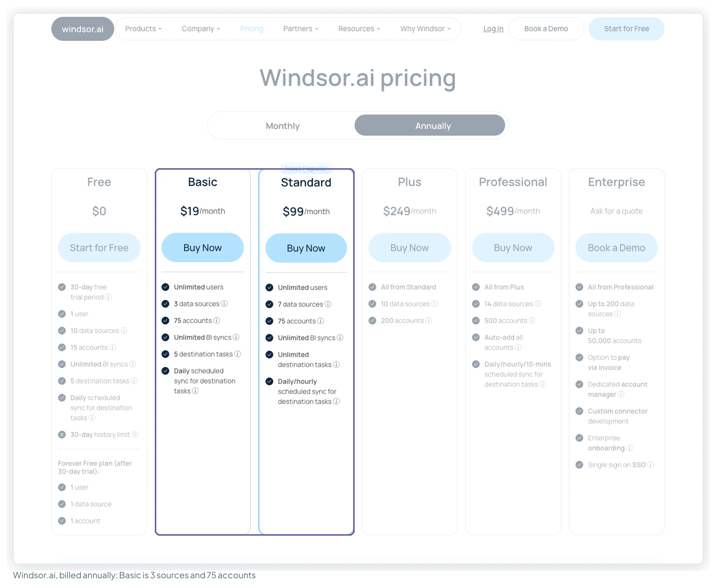Click info icon next to Single sign on SSO
The height and width of the screenshot is (588, 716).
[x=651, y=465]
